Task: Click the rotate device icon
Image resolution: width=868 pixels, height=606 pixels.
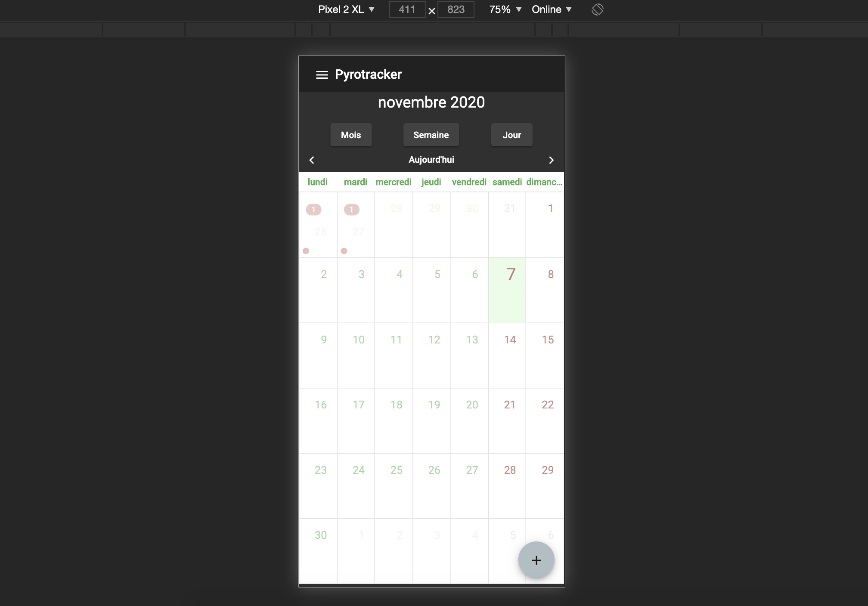Action: (x=597, y=9)
